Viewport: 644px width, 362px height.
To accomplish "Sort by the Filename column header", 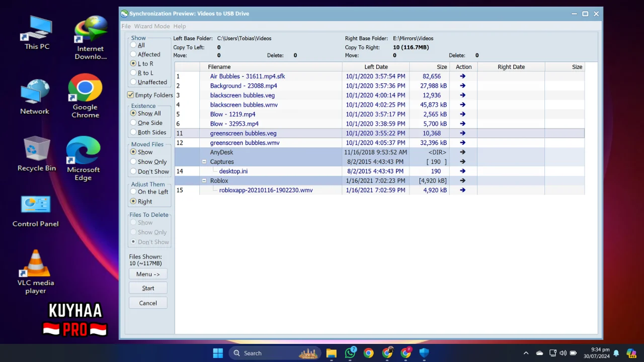I will pyautogui.click(x=271, y=67).
